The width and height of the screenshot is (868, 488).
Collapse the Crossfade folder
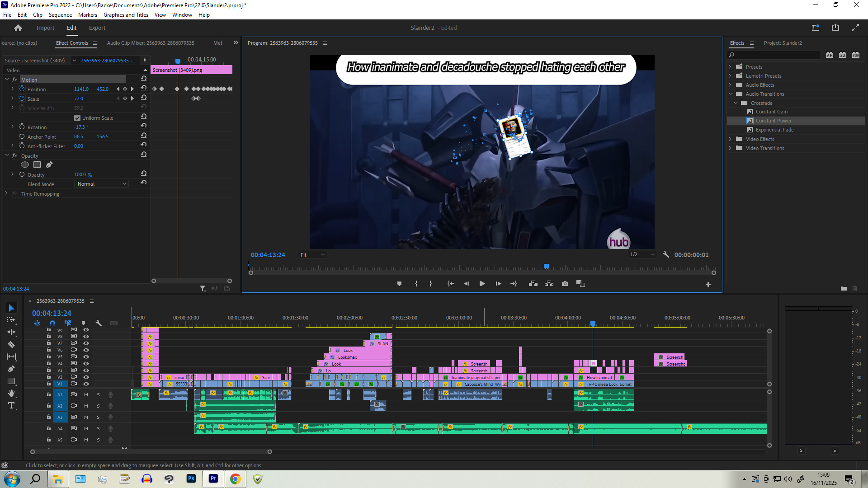pos(736,103)
